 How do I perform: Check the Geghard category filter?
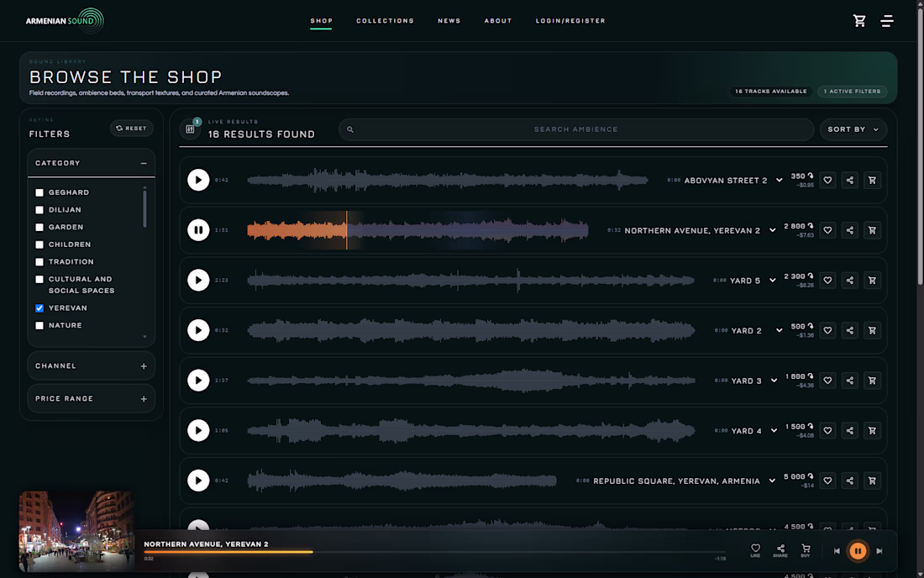(x=39, y=192)
